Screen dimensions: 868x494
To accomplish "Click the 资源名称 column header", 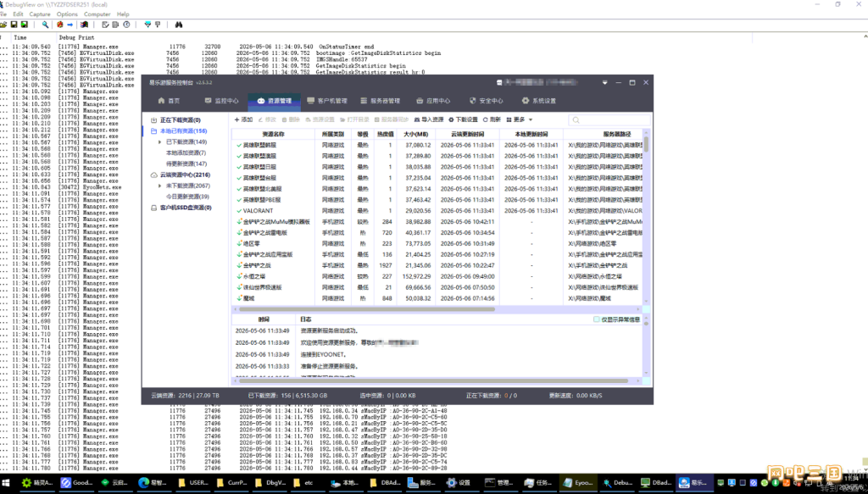I will click(273, 134).
